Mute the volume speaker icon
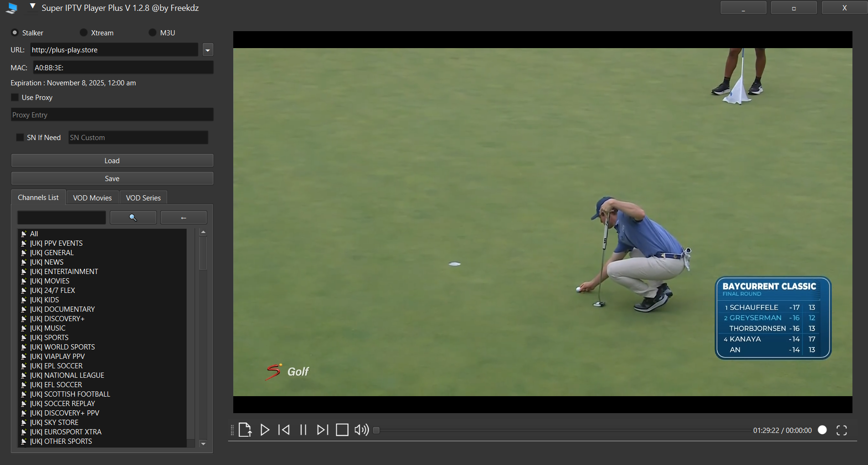The height and width of the screenshot is (465, 868). point(361,430)
